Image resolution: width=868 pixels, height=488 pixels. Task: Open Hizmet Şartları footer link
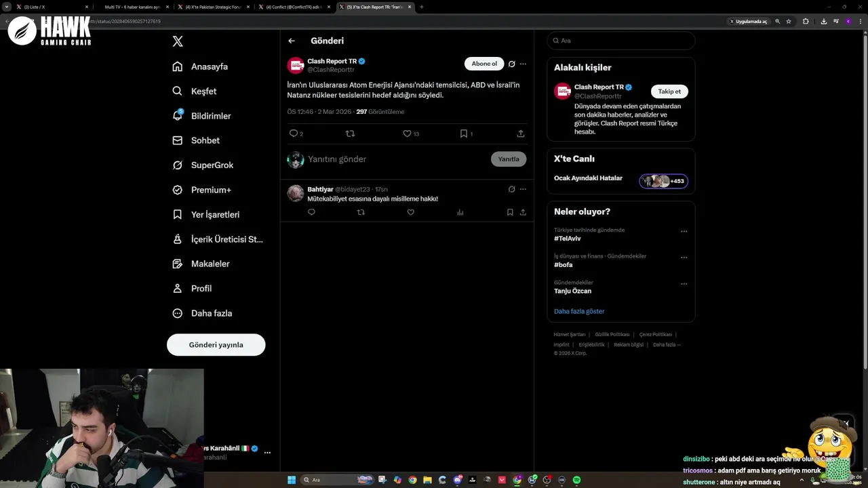point(569,334)
